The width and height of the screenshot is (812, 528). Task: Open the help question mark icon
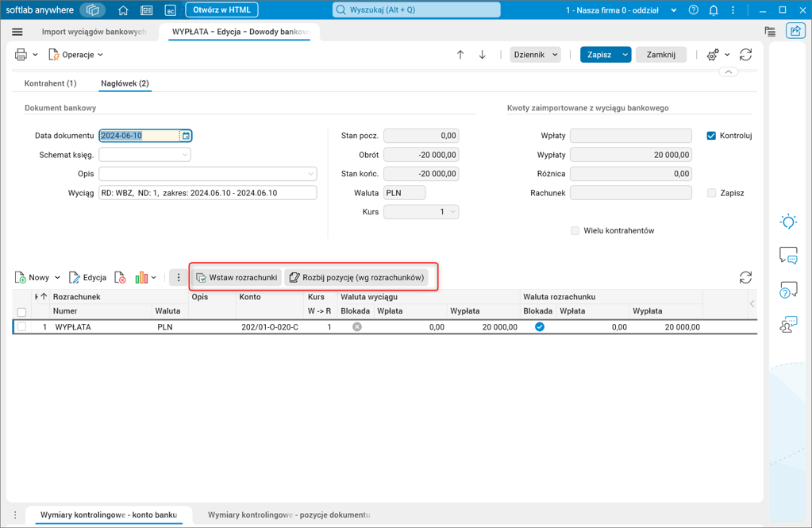pos(694,10)
